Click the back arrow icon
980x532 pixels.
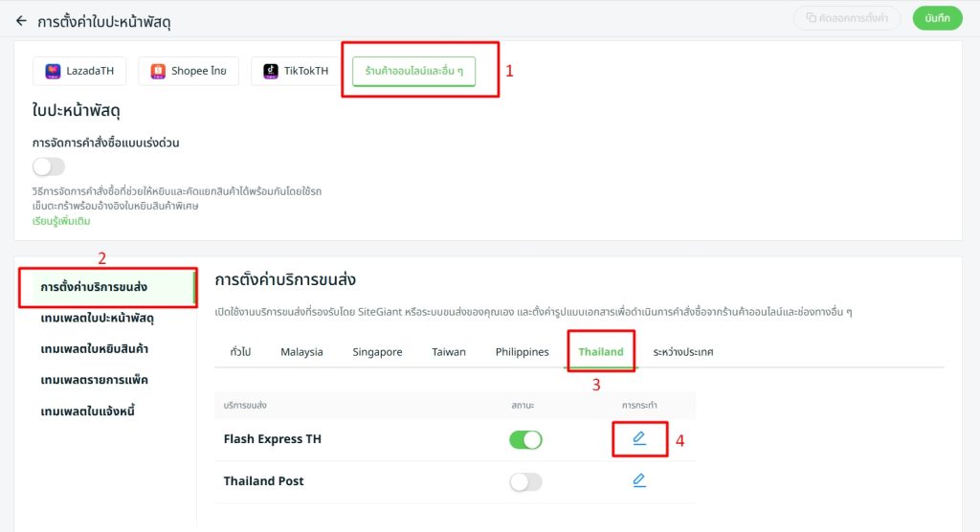pyautogui.click(x=21, y=20)
